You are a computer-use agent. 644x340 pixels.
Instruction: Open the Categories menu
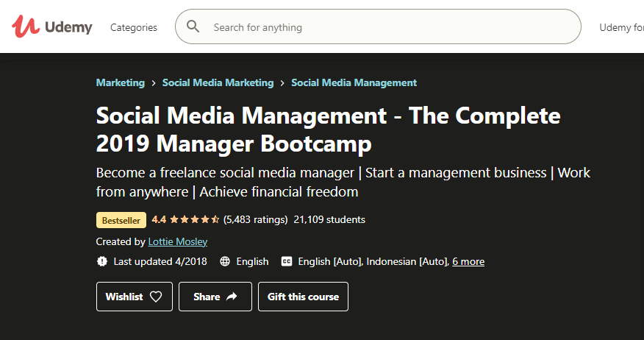click(134, 27)
